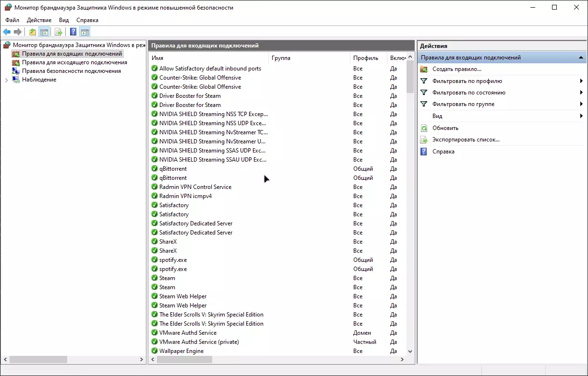Image resolution: width=588 pixels, height=376 pixels.
Task: Click the tree pane horizontal scrollbar thumb
Action: click(x=38, y=359)
